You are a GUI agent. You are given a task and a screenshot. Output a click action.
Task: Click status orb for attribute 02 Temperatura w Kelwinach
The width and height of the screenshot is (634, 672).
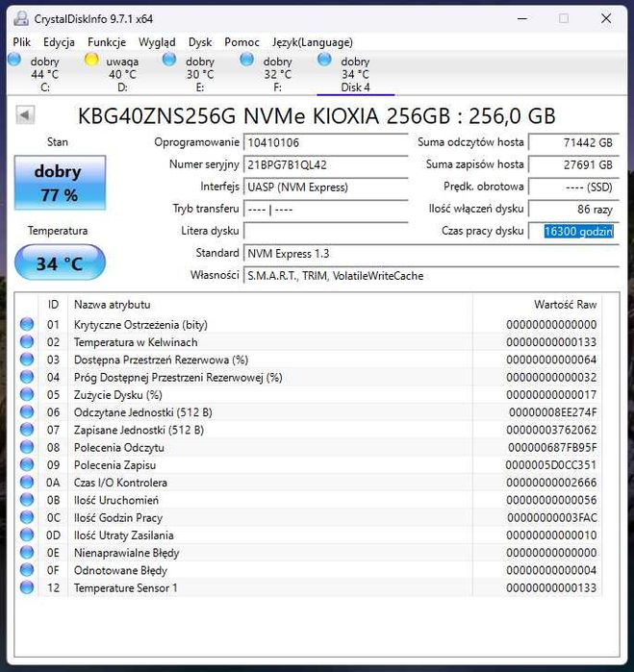(x=27, y=342)
